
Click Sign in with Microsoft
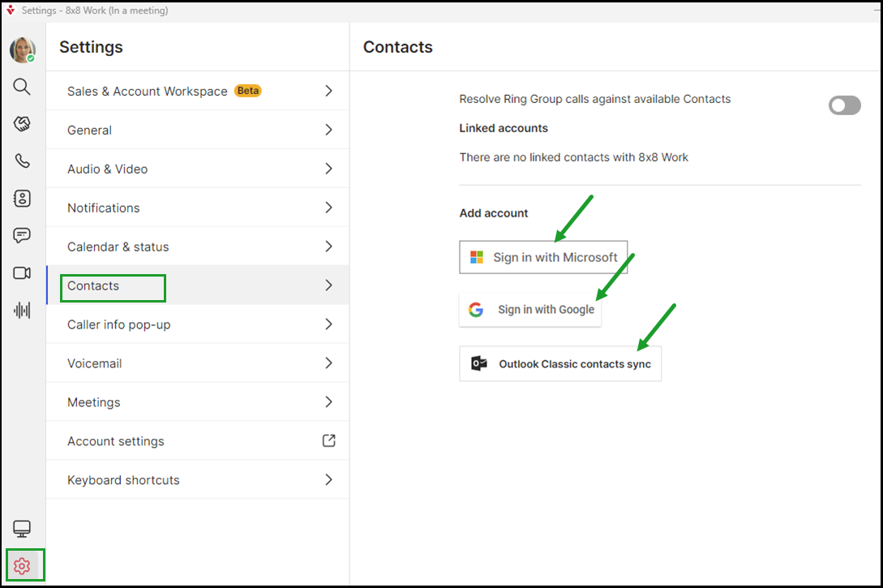[543, 257]
